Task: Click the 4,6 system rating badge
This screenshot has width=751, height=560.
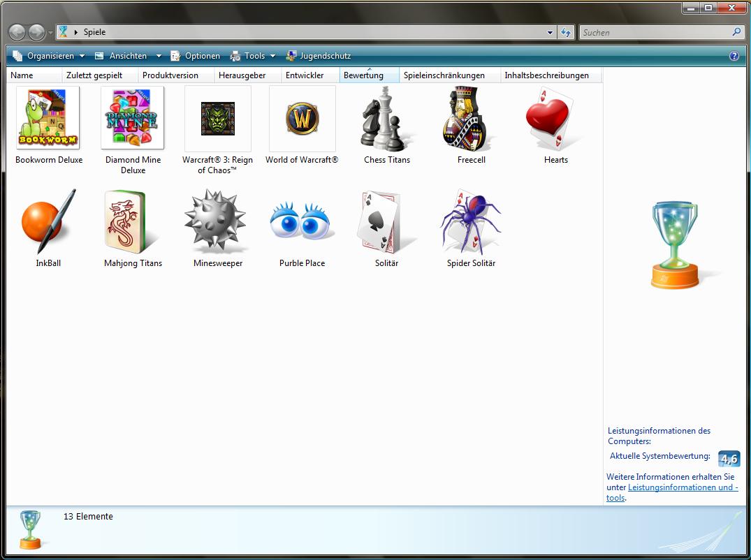Action: [729, 459]
